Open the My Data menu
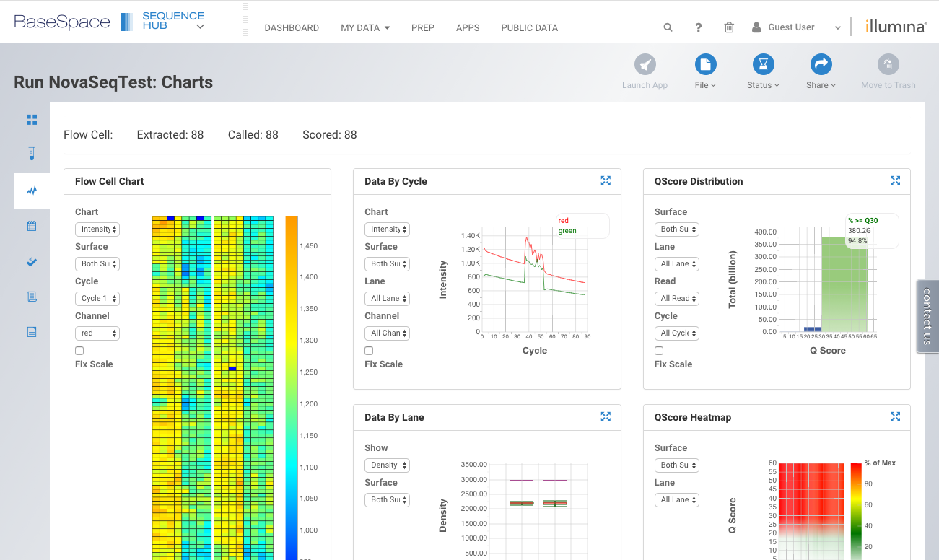 tap(365, 28)
